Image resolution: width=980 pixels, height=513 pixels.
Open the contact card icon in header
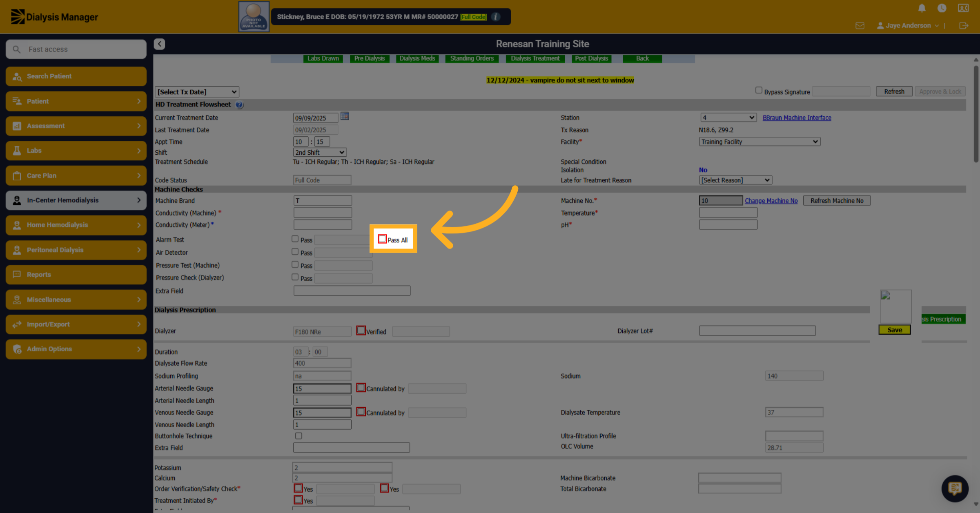[963, 8]
